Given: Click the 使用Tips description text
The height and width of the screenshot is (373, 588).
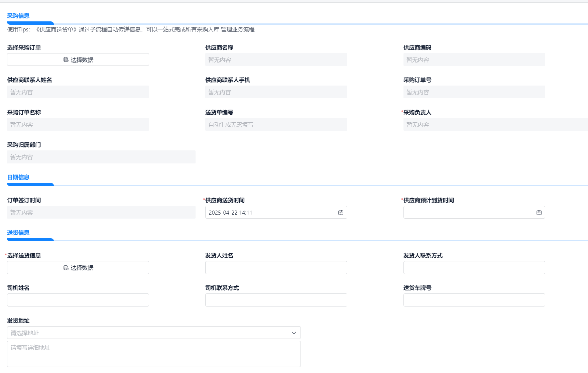Looking at the screenshot, I should [131, 29].
